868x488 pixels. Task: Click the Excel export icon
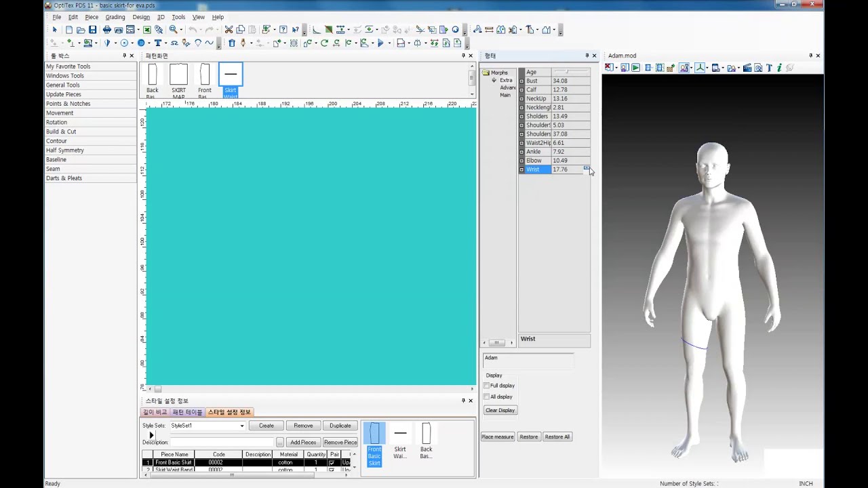[146, 30]
